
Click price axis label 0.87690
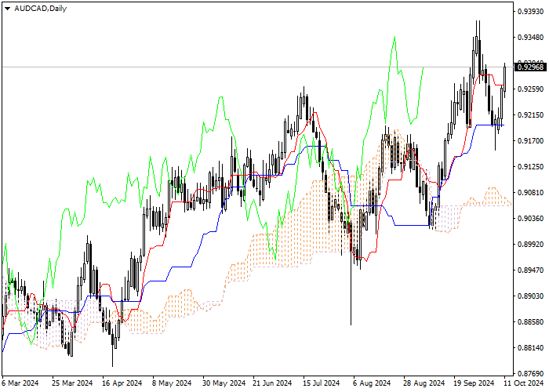click(531, 374)
